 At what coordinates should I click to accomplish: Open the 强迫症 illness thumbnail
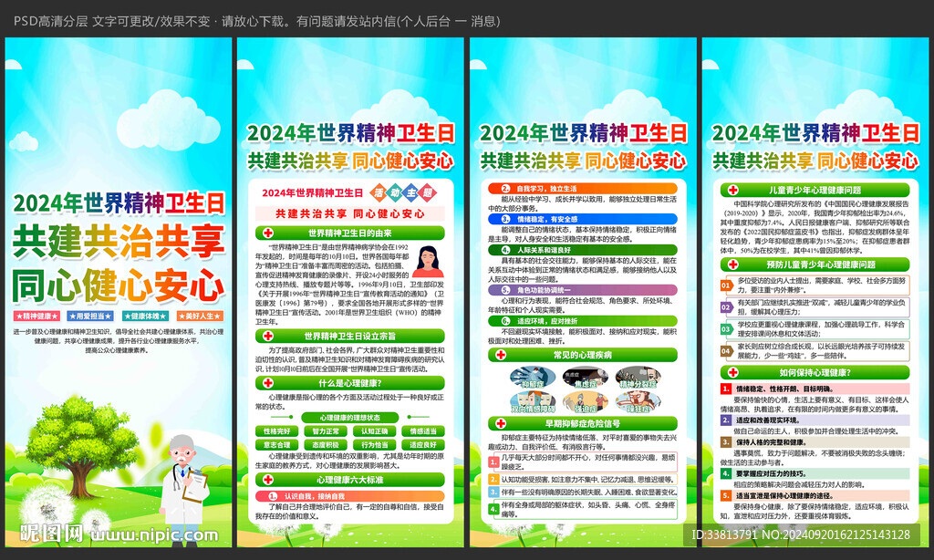tap(585, 402)
